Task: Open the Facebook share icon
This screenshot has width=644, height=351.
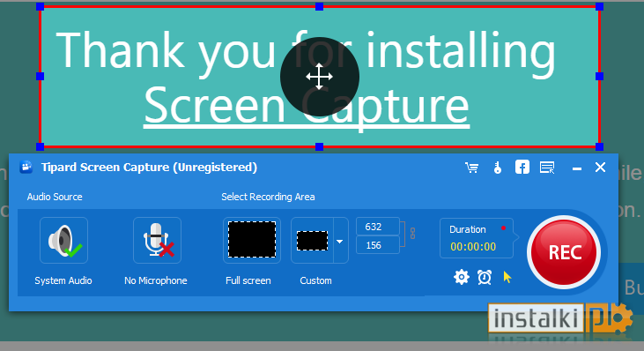Action: [x=522, y=168]
